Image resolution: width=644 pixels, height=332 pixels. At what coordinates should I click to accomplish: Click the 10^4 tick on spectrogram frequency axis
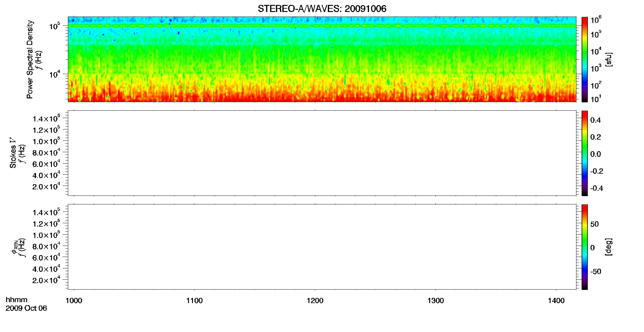click(x=55, y=74)
